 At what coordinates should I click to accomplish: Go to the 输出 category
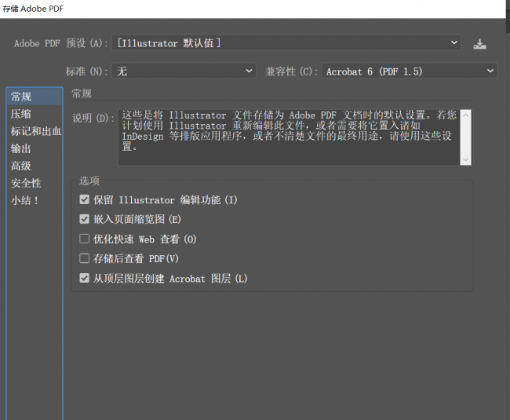pos(35,148)
